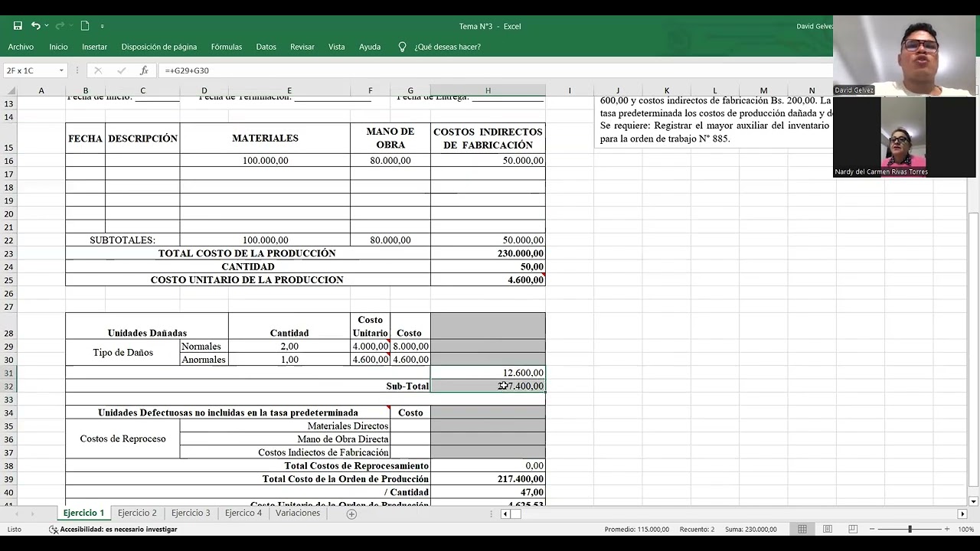The image size is (980, 551).
Task: Open the Insert Function fx icon
Action: 144,70
